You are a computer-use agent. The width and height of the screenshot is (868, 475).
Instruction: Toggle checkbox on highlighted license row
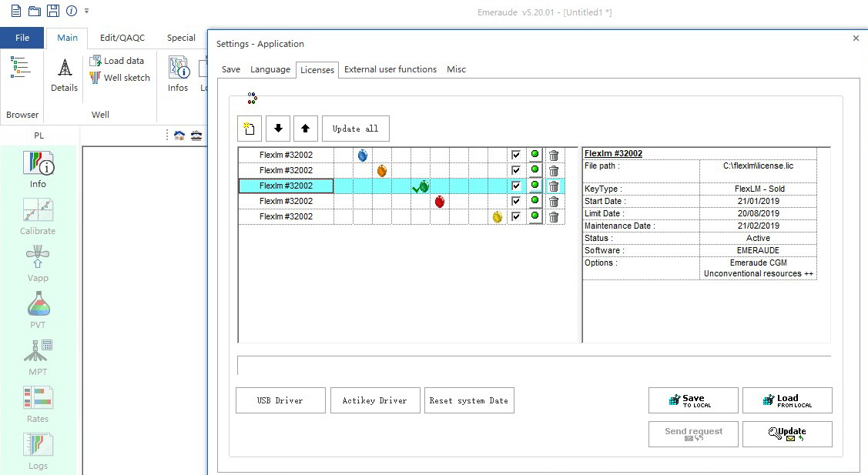516,186
